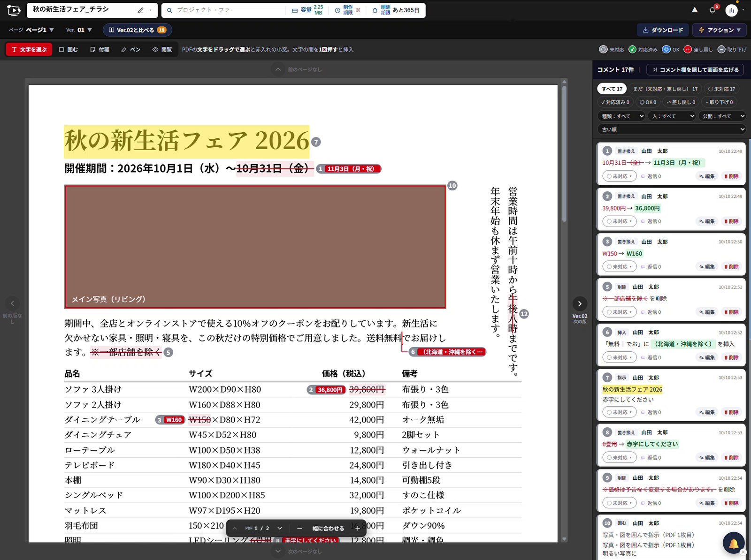The height and width of the screenshot is (560, 751).
Task: Click the pencil rename icon beside file title
Action: (140, 10)
